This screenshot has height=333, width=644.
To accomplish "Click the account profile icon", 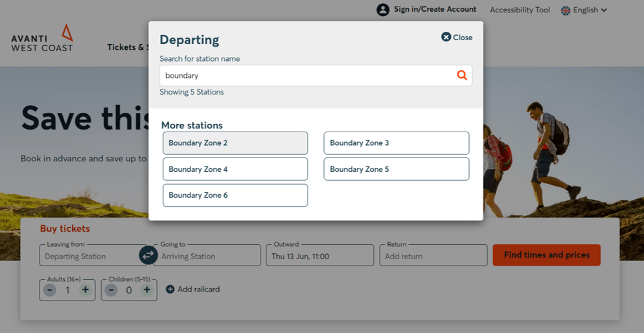I will click(383, 10).
